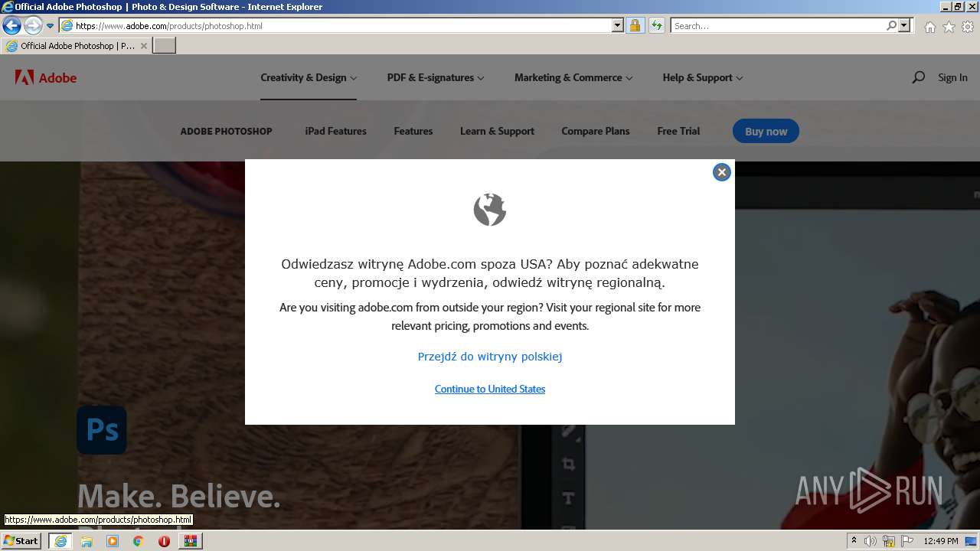Screen dimensions: 980x551
Task: Open media player taskbar icon
Action: click(113, 541)
